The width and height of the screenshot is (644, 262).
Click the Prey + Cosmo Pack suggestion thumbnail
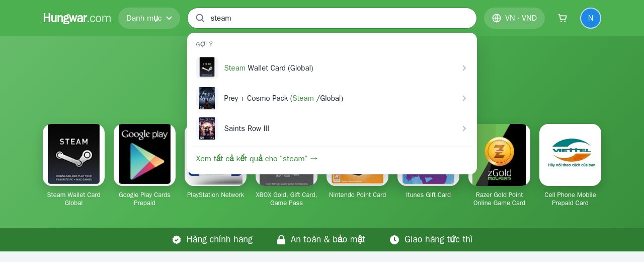click(207, 98)
